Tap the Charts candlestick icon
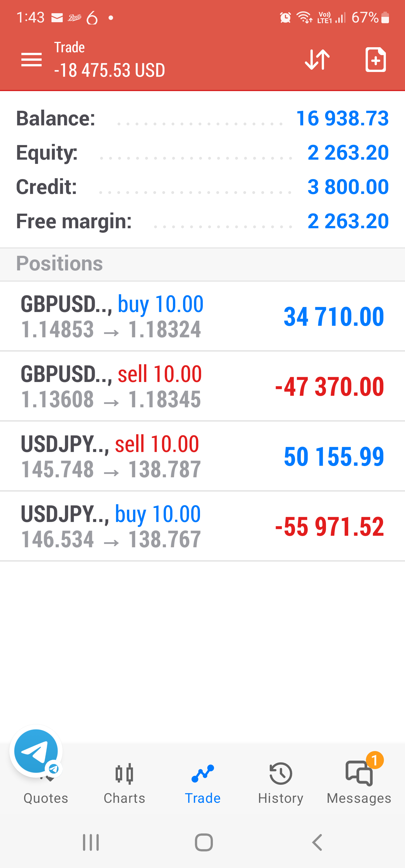Viewport: 405px width, 868px height. coord(124,774)
